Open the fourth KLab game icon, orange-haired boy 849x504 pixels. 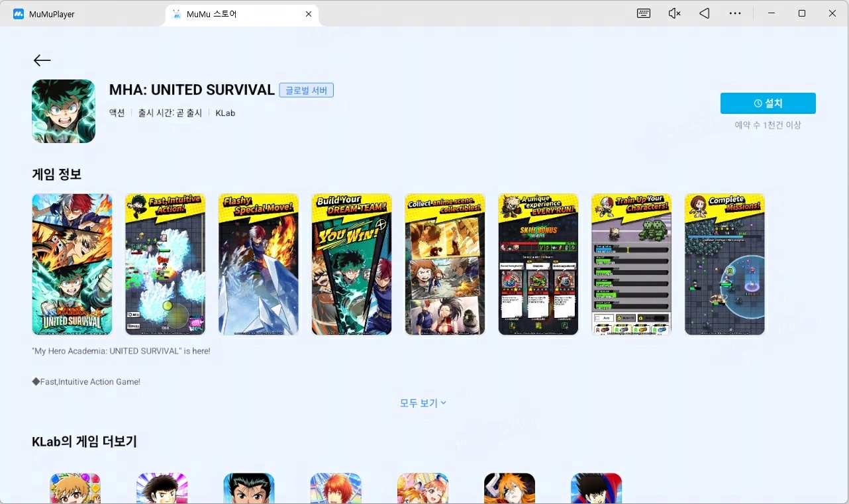point(336,489)
